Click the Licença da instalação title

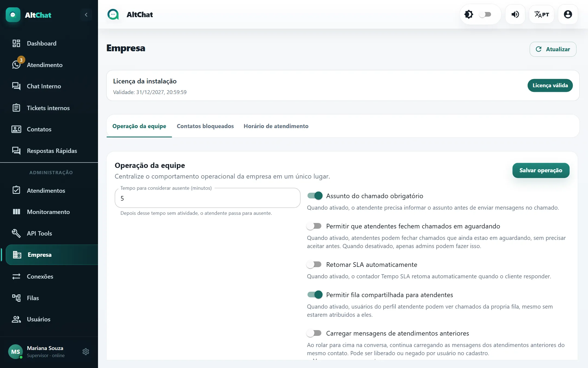point(145,81)
